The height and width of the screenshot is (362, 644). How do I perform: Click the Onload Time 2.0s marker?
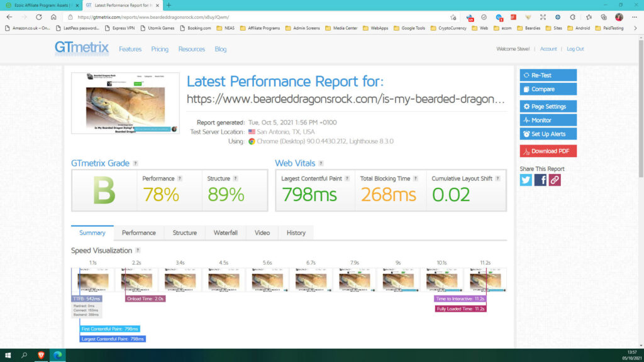coord(145,299)
